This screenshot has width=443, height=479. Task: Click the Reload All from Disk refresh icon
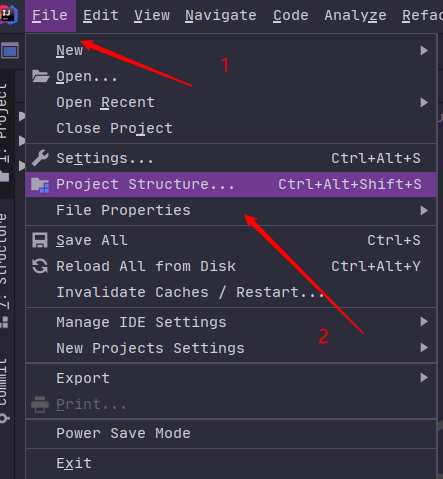click(40, 266)
